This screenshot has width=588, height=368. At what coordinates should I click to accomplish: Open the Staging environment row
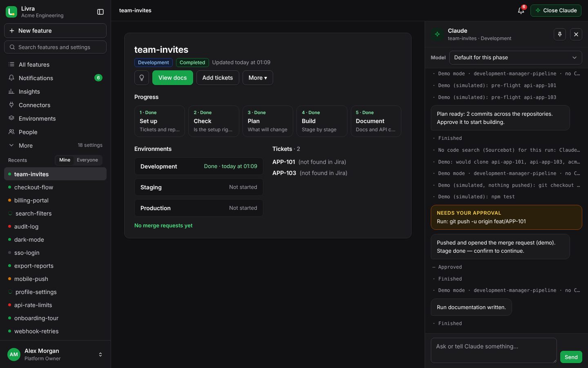point(199,187)
